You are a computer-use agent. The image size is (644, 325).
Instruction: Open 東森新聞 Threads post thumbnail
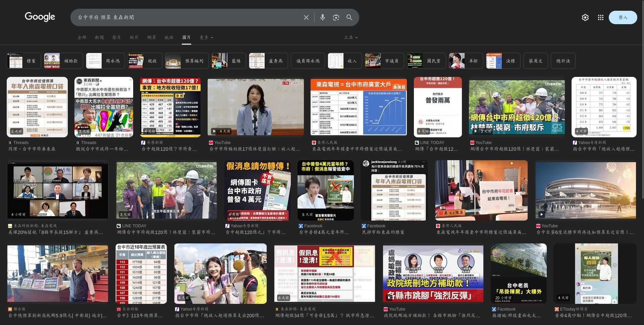[x=104, y=107]
